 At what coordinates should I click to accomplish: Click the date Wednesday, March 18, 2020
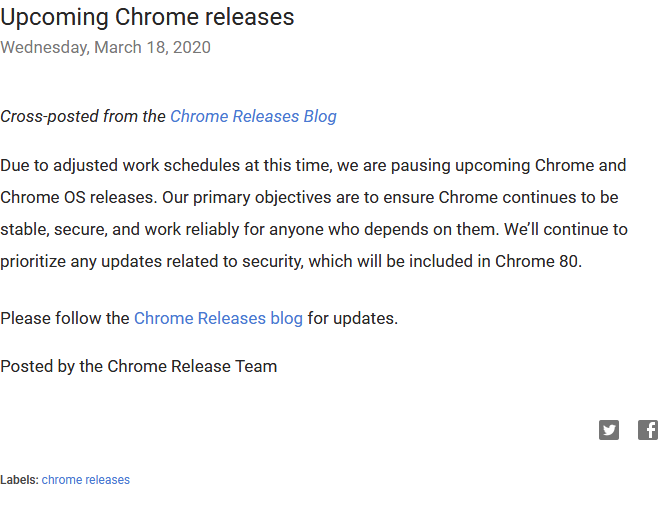[105, 47]
